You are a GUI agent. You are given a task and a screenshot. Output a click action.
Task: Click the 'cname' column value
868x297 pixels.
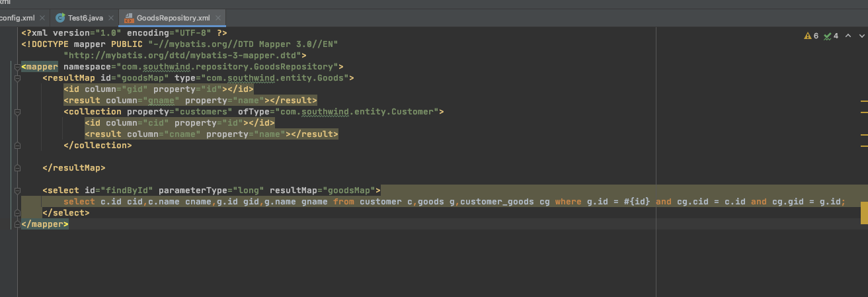(182, 134)
